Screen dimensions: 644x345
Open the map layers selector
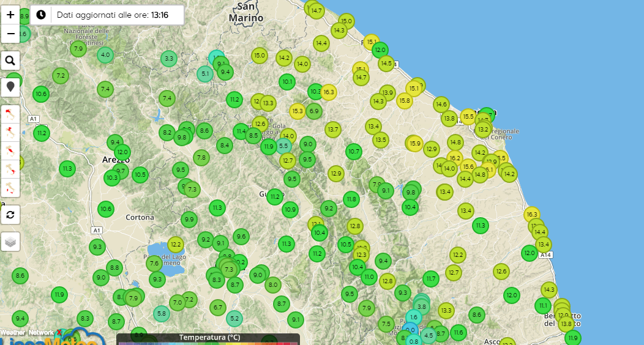click(10, 242)
